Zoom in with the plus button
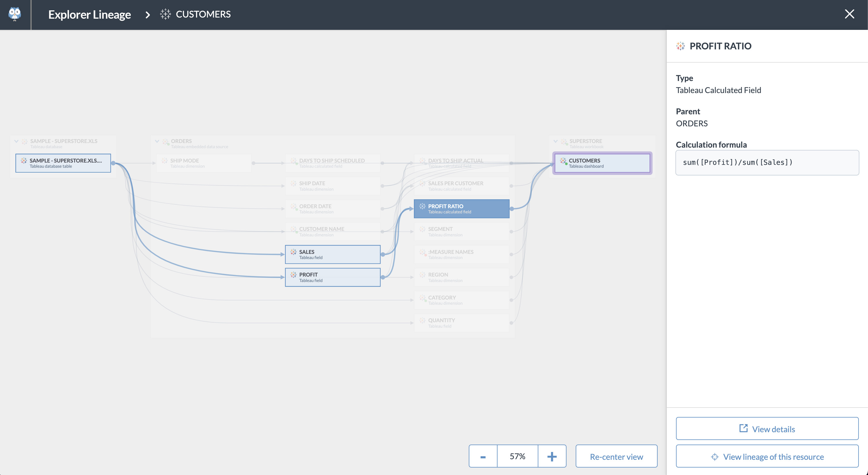This screenshot has width=868, height=475. tap(552, 456)
